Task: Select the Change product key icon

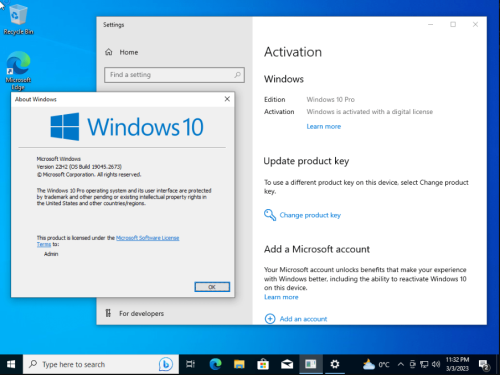Action: (270, 215)
